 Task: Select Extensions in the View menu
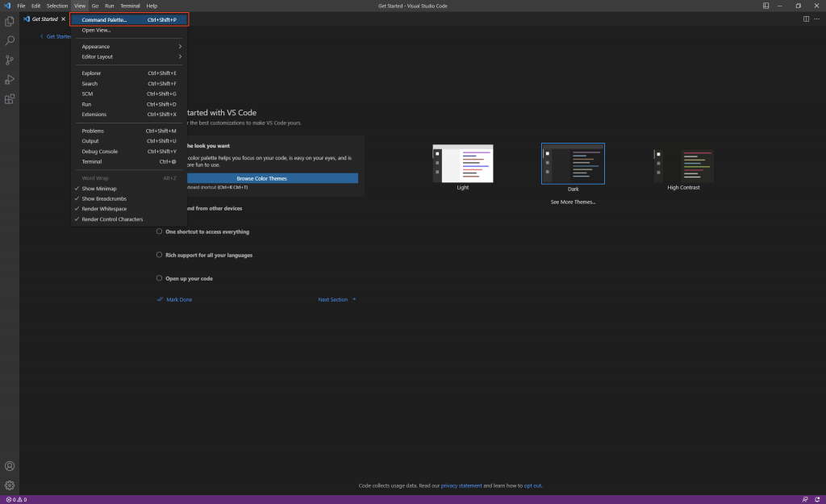[x=129, y=115]
